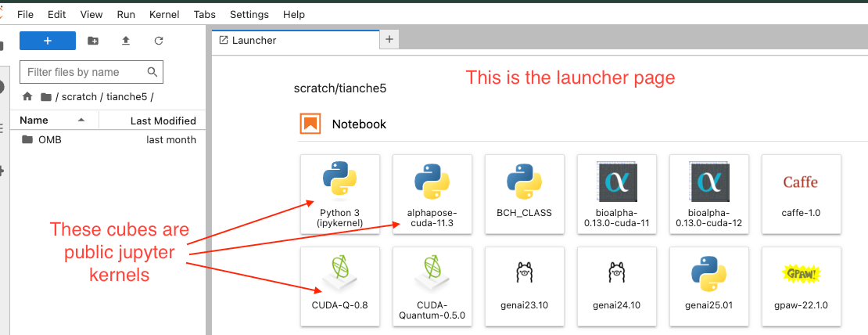Click the blue New Launcher plus button

click(48, 41)
